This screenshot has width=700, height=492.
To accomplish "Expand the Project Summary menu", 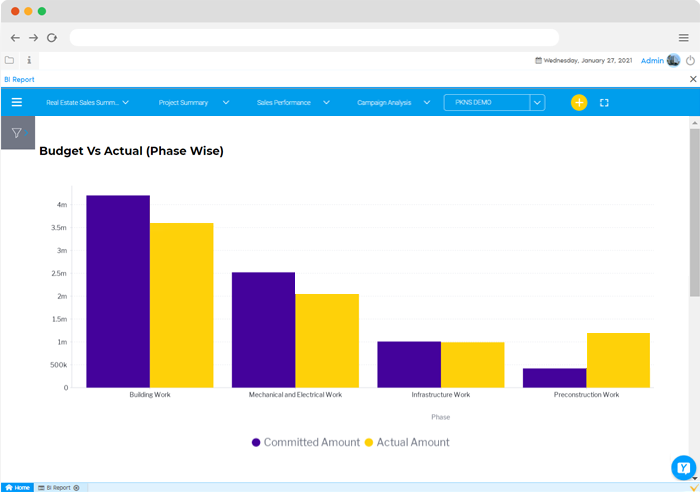I will 194,102.
